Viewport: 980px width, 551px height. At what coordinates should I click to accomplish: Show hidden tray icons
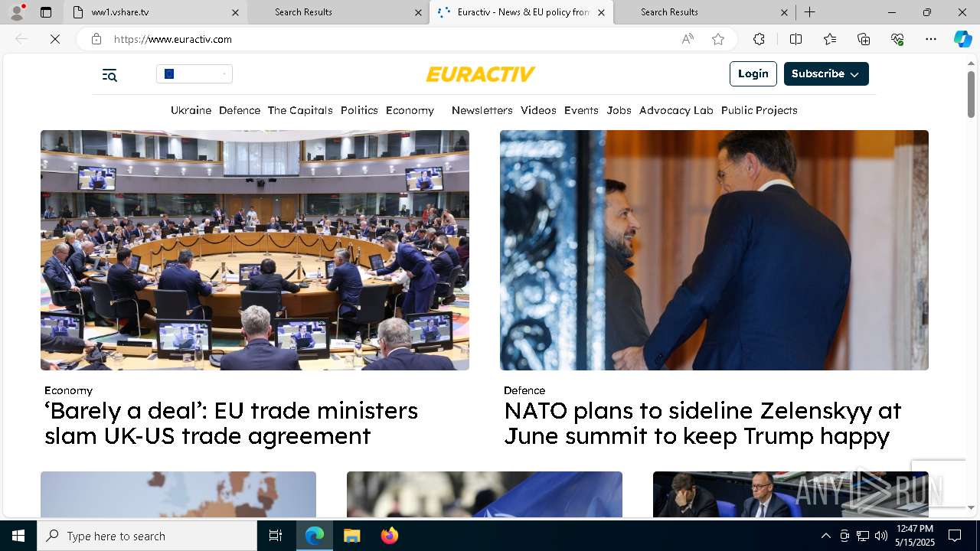825,536
